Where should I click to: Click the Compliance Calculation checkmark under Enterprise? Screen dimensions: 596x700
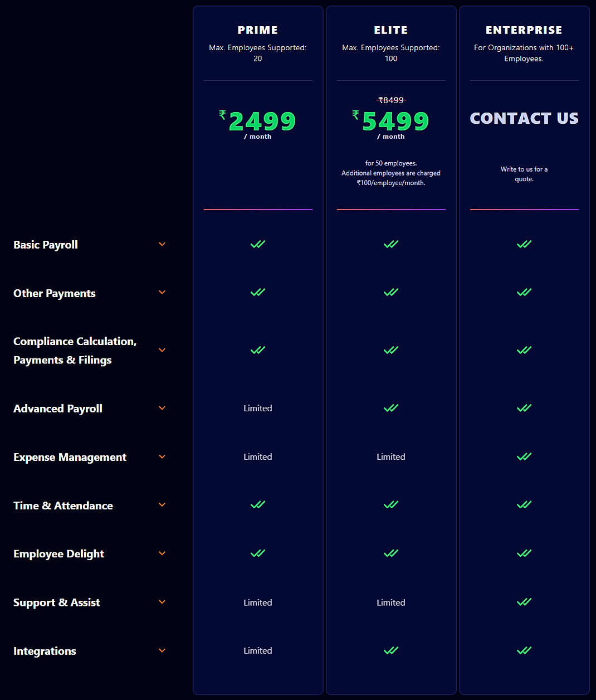(x=524, y=350)
